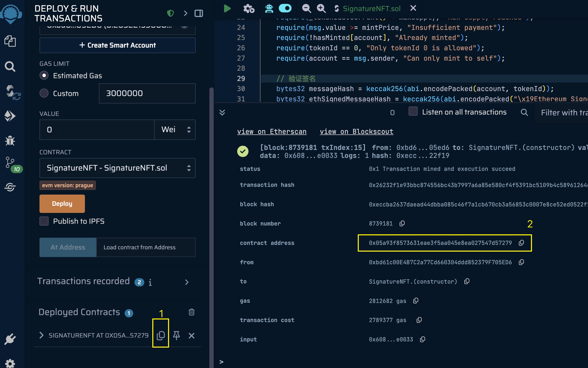Expand the SIGNATURENFT deployed contract
This screenshot has height=368, width=588.
(41, 335)
